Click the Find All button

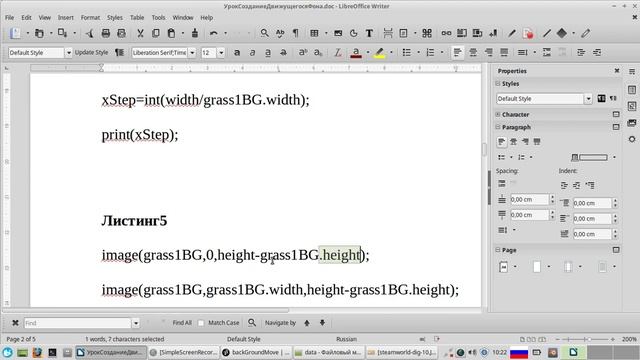click(182, 322)
